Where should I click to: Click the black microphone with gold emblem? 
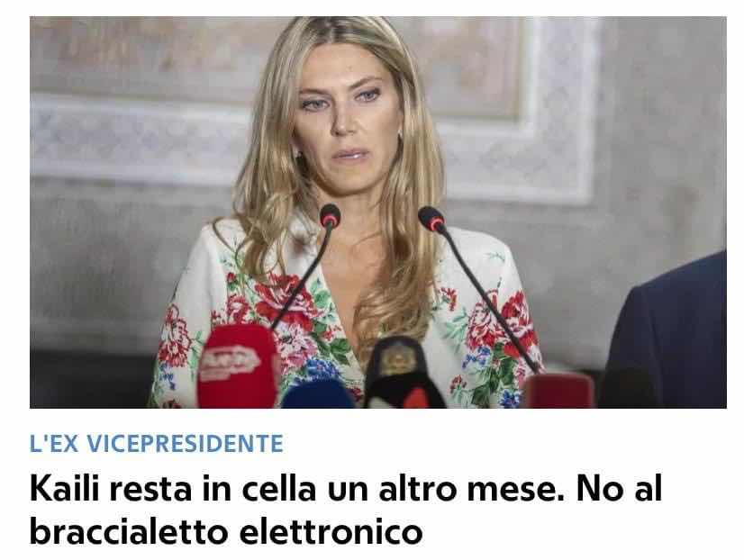(x=404, y=372)
